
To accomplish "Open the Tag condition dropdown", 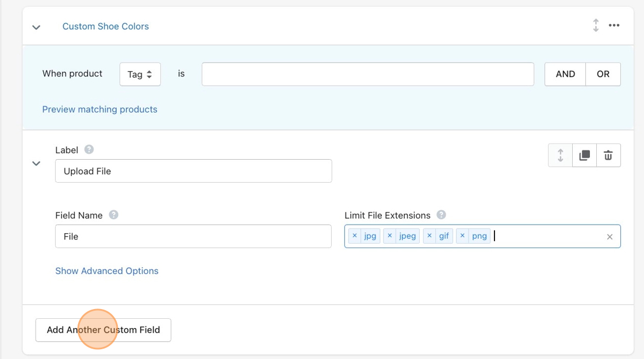I will point(140,74).
